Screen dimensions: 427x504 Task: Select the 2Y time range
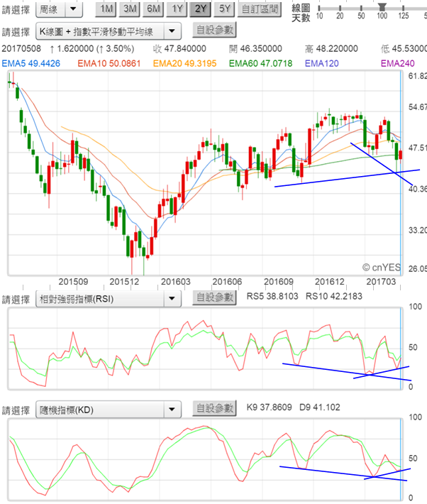(x=201, y=9)
